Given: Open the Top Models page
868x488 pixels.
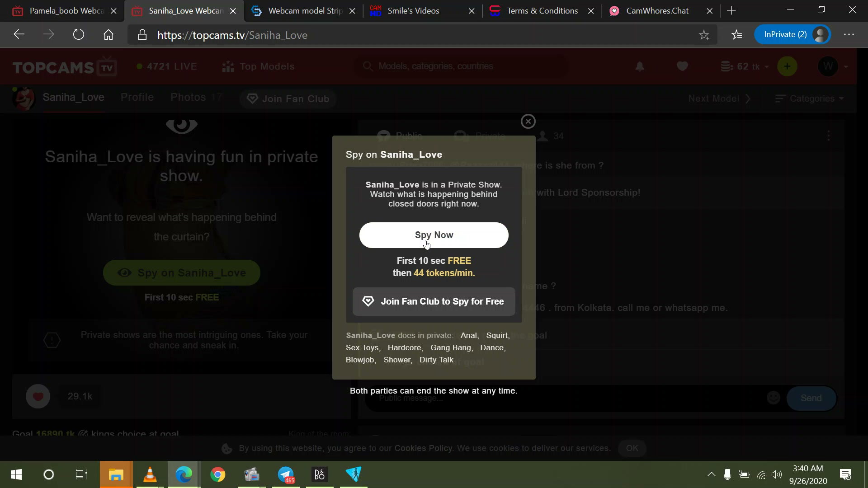Looking at the screenshot, I should (x=258, y=66).
